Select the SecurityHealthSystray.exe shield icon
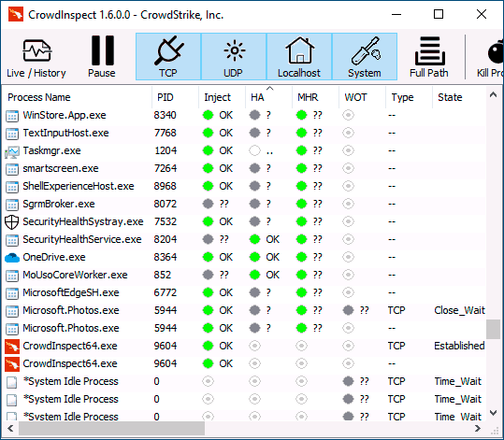 point(12,222)
